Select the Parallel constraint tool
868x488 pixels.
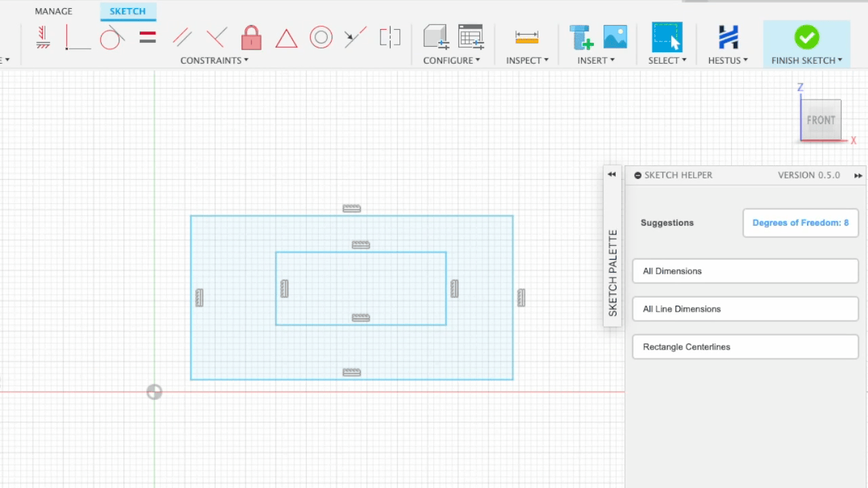tap(182, 37)
